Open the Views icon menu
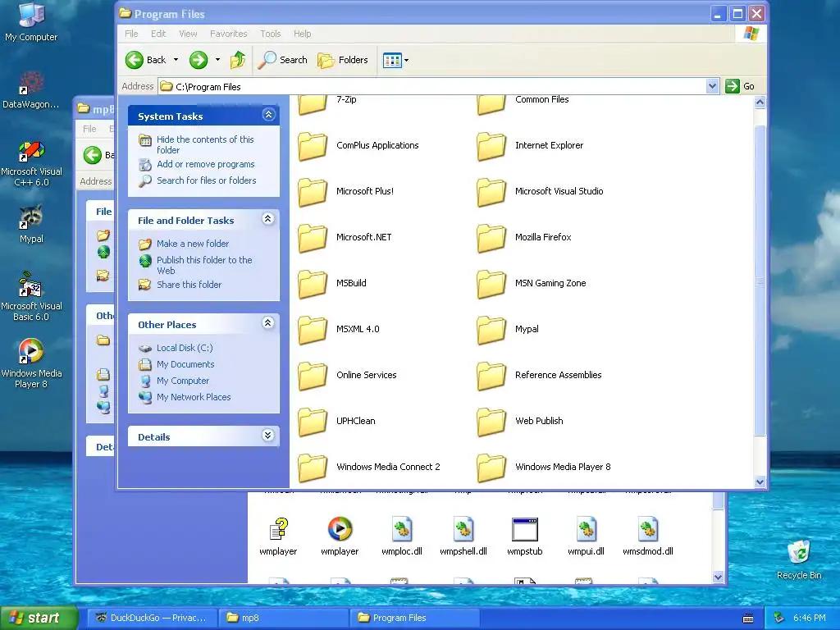This screenshot has width=840, height=630. point(392,60)
